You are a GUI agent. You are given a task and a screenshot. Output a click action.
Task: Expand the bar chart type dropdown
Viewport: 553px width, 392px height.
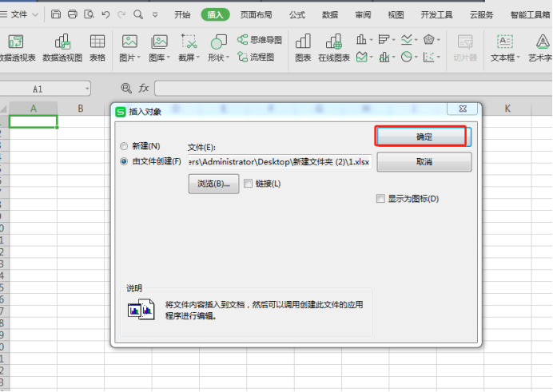(x=394, y=40)
